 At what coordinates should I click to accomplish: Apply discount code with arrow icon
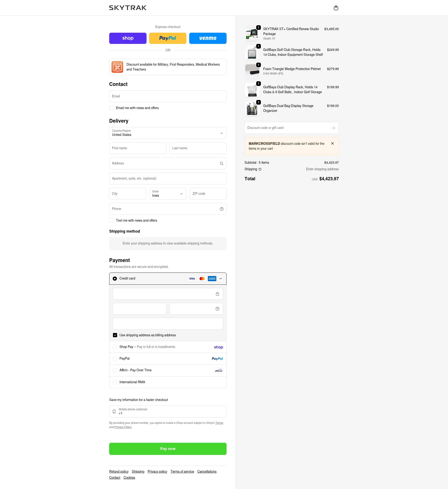(333, 128)
